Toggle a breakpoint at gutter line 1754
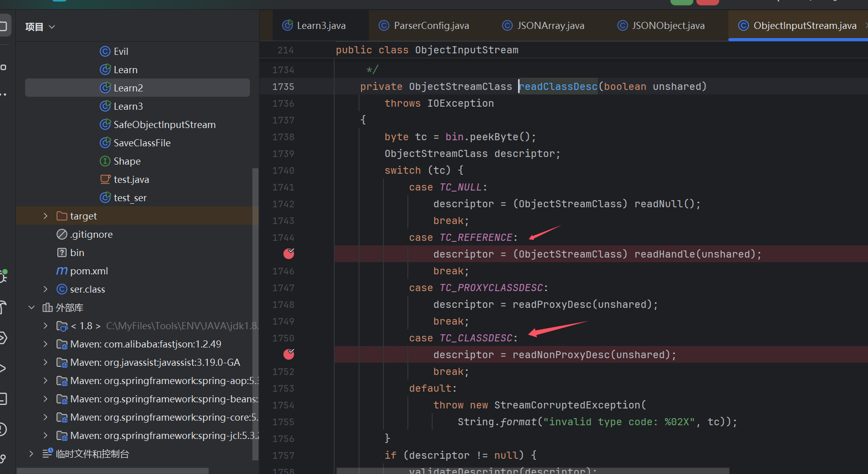 click(283, 405)
